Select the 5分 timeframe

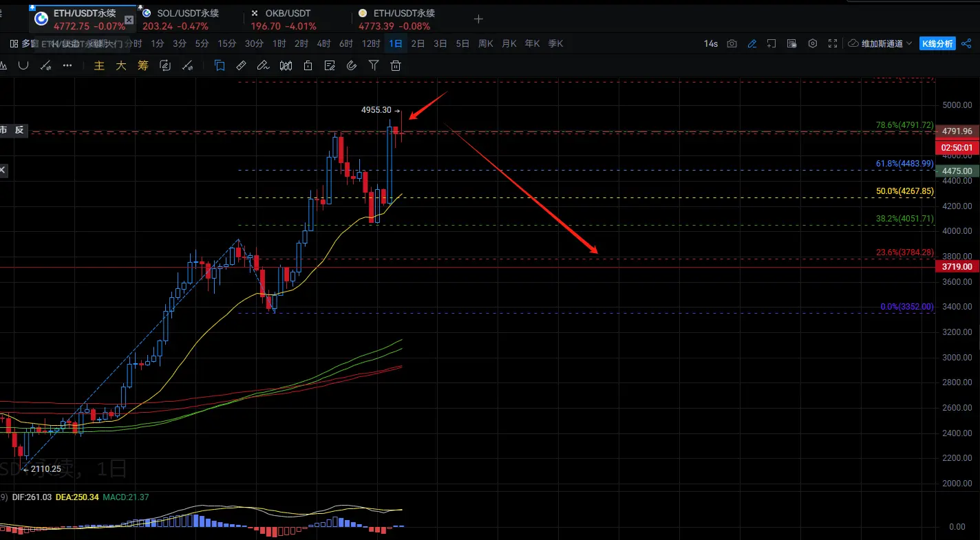pos(202,43)
